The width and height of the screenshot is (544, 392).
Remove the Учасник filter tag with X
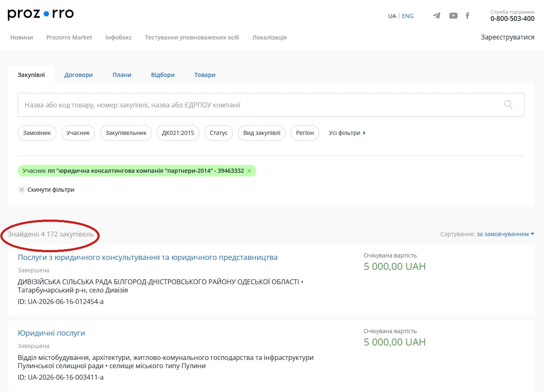(249, 171)
